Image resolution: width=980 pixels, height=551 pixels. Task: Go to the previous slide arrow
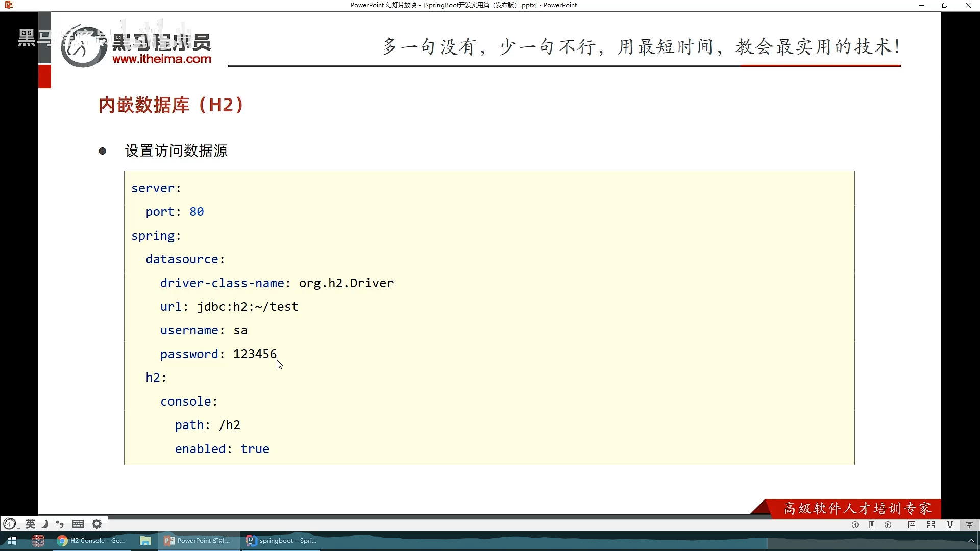click(855, 524)
